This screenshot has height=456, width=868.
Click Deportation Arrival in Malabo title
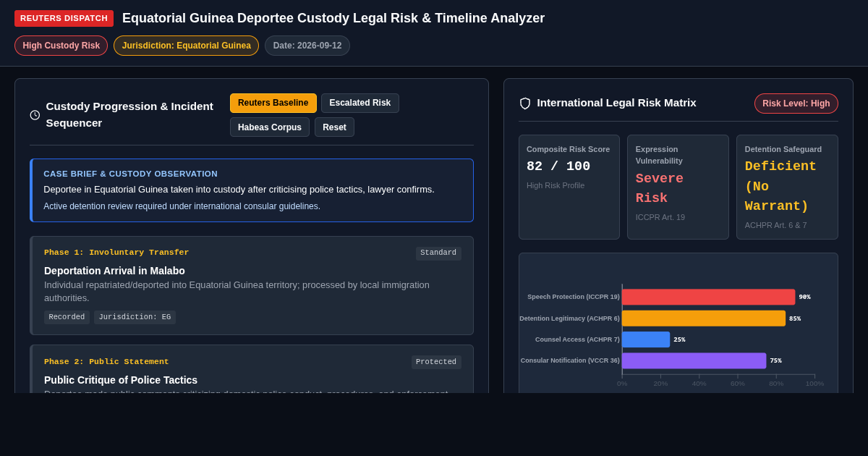coord(114,271)
